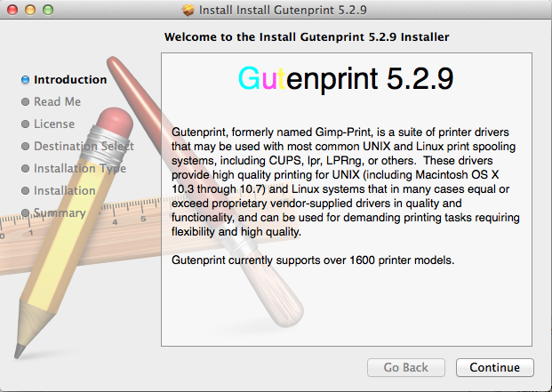The height and width of the screenshot is (392, 552).
Task: Click the gray bullet beside License
Action: coord(26,124)
